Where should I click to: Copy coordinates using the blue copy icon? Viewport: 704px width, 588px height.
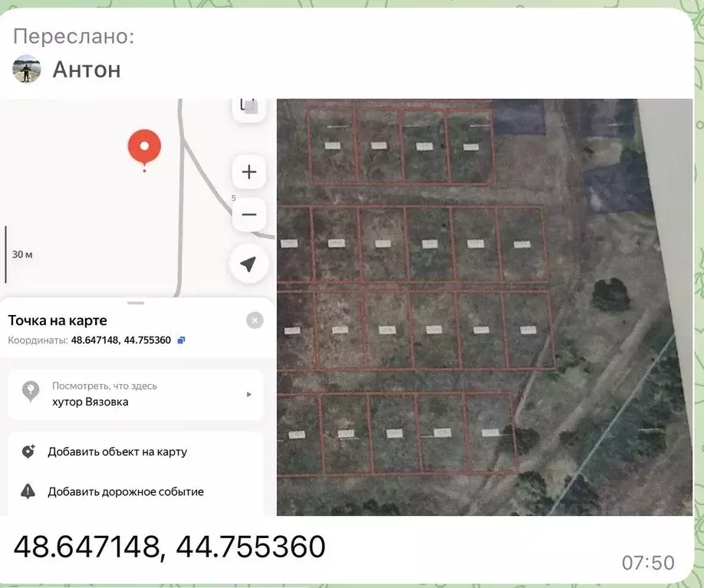181,340
